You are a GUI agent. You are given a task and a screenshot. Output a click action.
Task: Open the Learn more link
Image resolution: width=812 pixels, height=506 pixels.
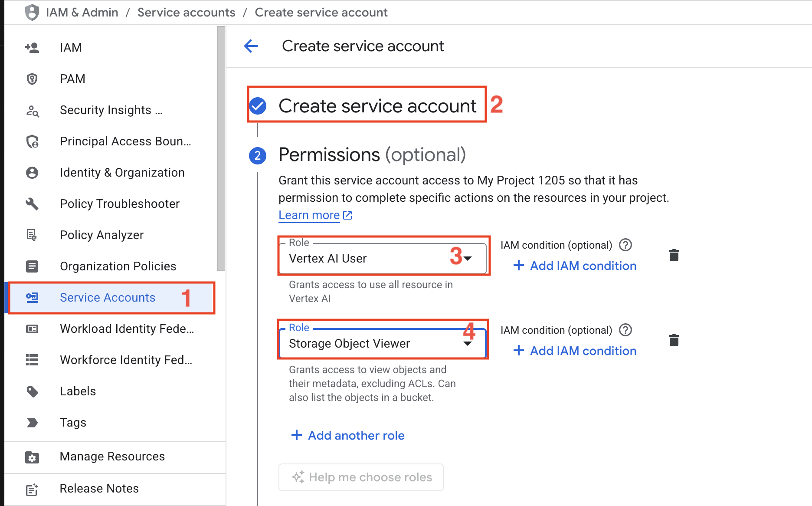pos(309,215)
